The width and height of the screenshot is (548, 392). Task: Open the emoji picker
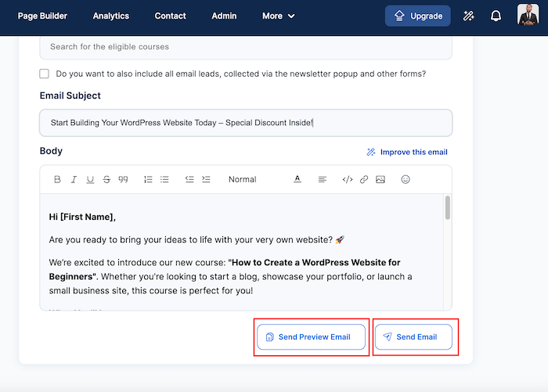[406, 180]
